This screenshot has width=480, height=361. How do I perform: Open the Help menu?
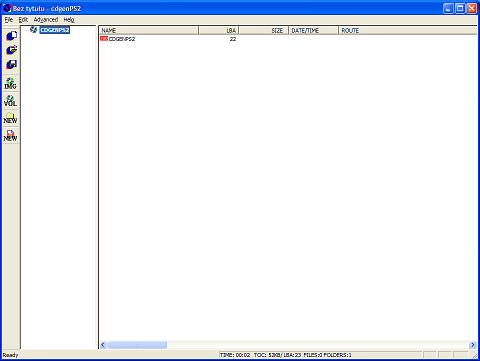[x=69, y=20]
